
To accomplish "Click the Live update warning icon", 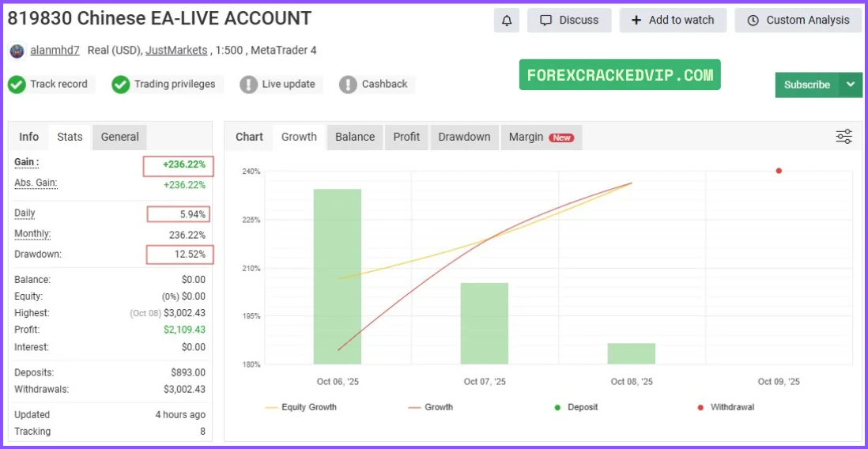I will pyautogui.click(x=249, y=85).
